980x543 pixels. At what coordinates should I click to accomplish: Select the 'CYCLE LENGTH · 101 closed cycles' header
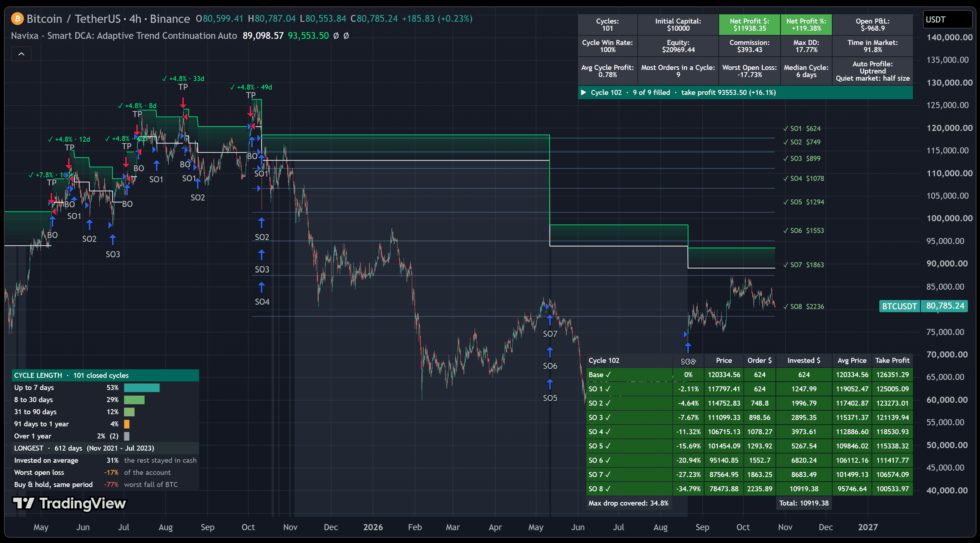tap(105, 375)
